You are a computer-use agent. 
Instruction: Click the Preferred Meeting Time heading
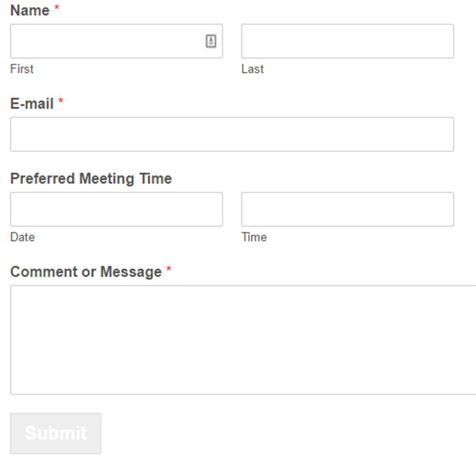[91, 179]
